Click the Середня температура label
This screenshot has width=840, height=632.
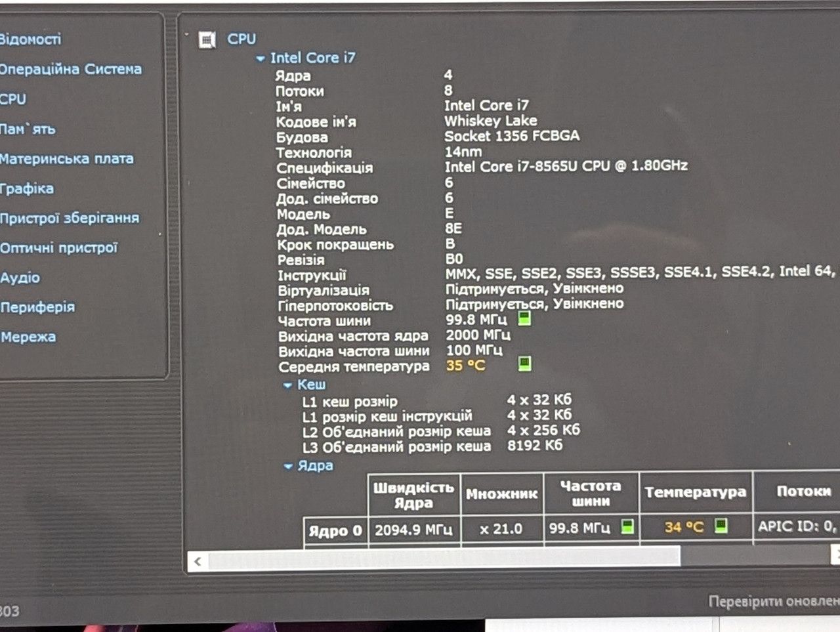click(354, 367)
